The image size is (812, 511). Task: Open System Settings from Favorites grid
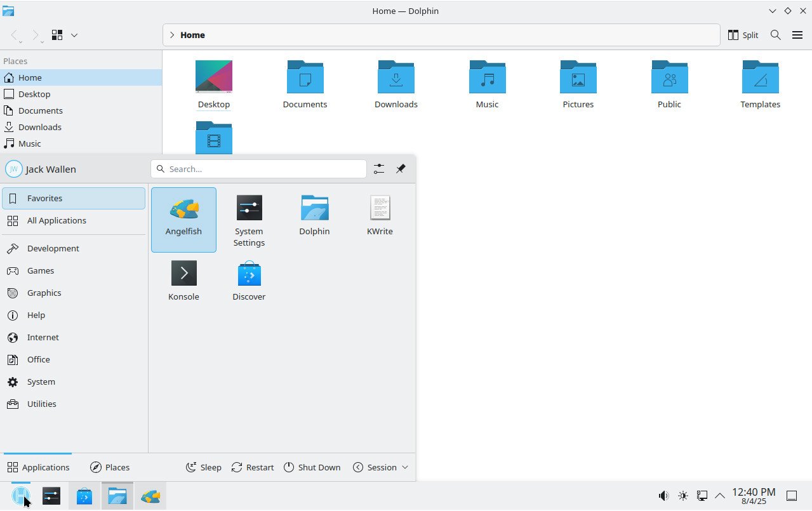(249, 220)
